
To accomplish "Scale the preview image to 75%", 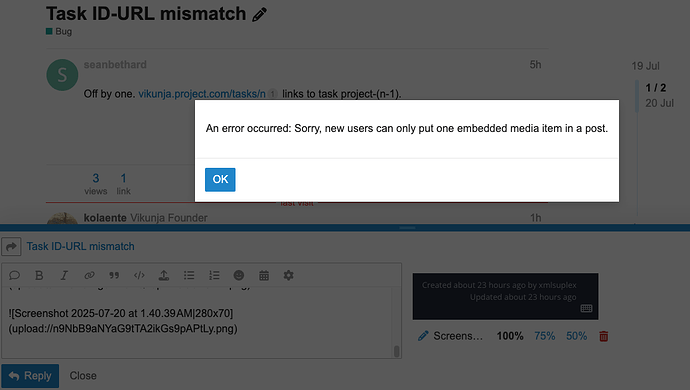I will (x=545, y=336).
